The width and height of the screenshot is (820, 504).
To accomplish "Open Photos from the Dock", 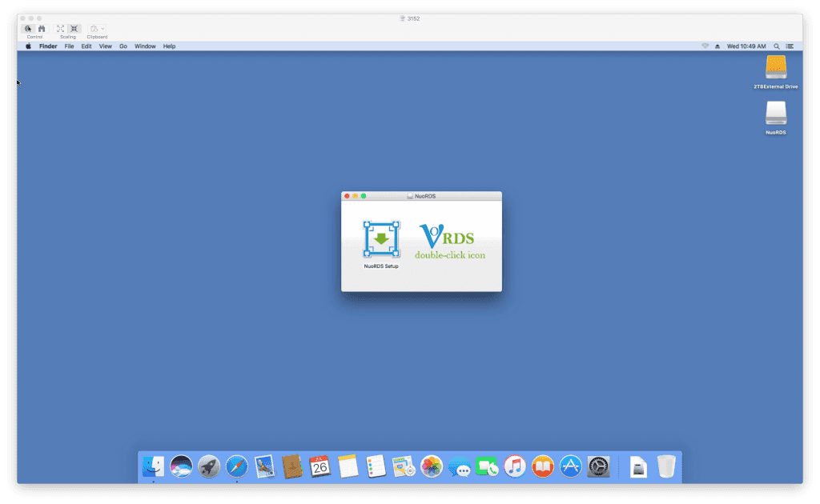I will [x=432, y=466].
